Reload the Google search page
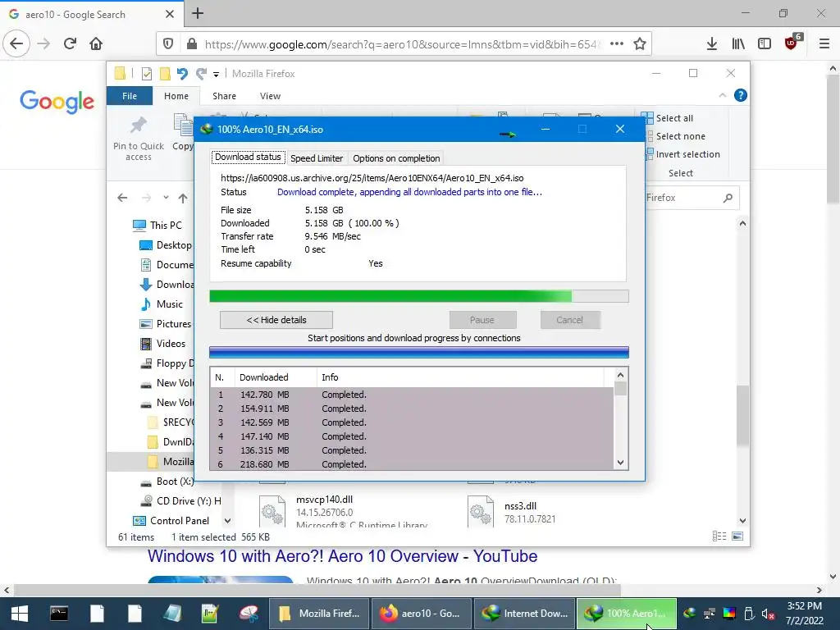840x630 pixels. click(71, 43)
